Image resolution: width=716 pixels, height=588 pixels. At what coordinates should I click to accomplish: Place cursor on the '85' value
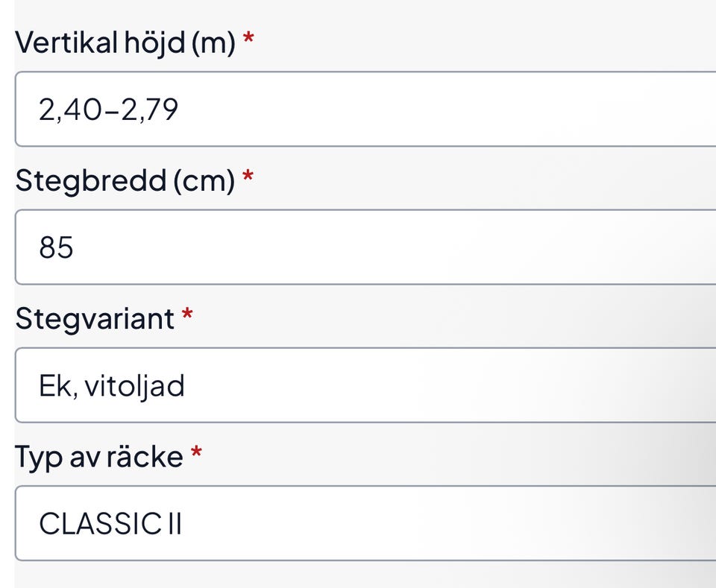point(57,248)
